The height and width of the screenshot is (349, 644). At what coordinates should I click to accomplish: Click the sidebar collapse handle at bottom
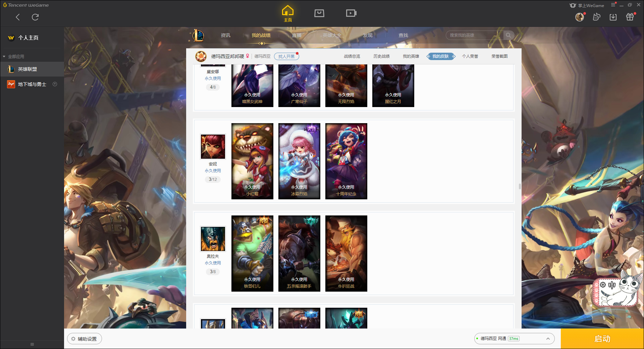click(x=32, y=344)
